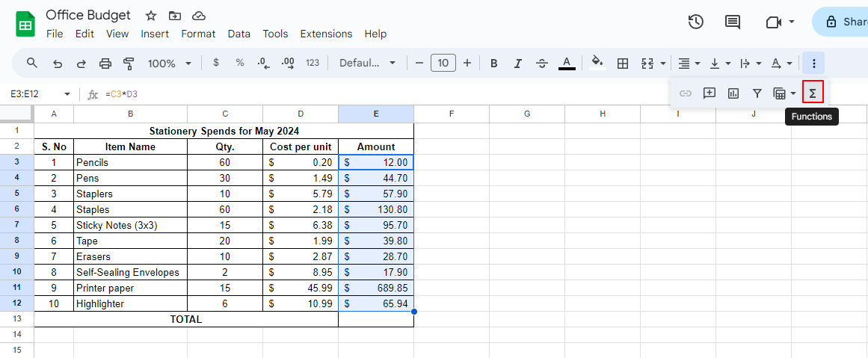Click the Insert chart icon

pyautogui.click(x=733, y=93)
